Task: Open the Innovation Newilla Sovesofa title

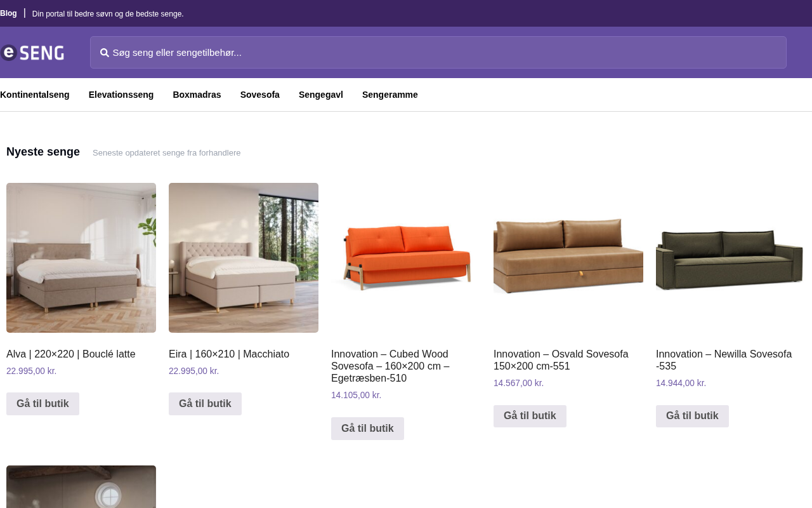Action: [x=724, y=360]
